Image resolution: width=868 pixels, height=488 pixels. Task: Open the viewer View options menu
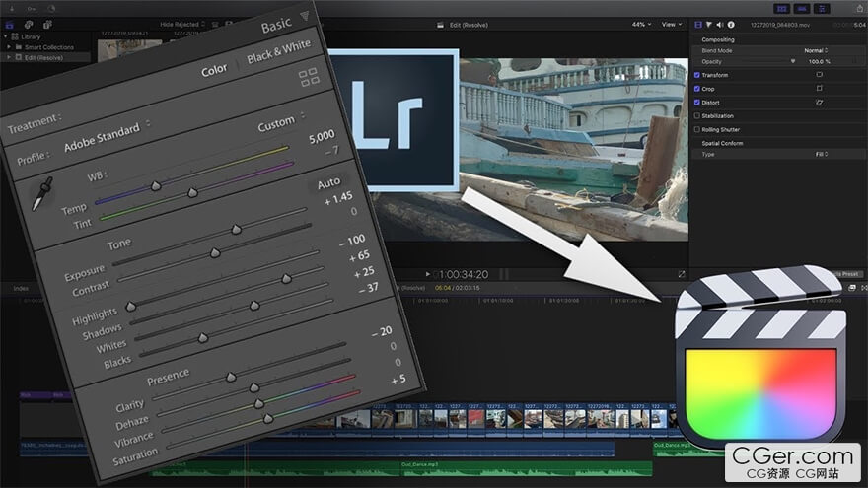point(673,24)
